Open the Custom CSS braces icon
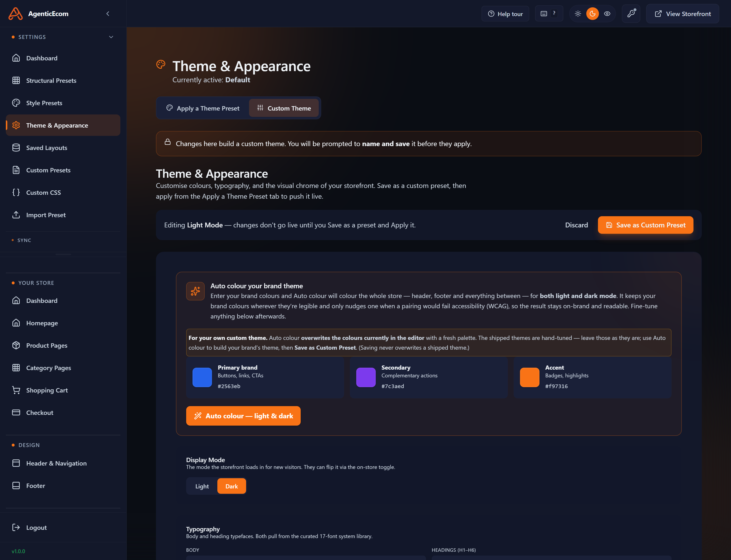The height and width of the screenshot is (560, 731). 16,192
